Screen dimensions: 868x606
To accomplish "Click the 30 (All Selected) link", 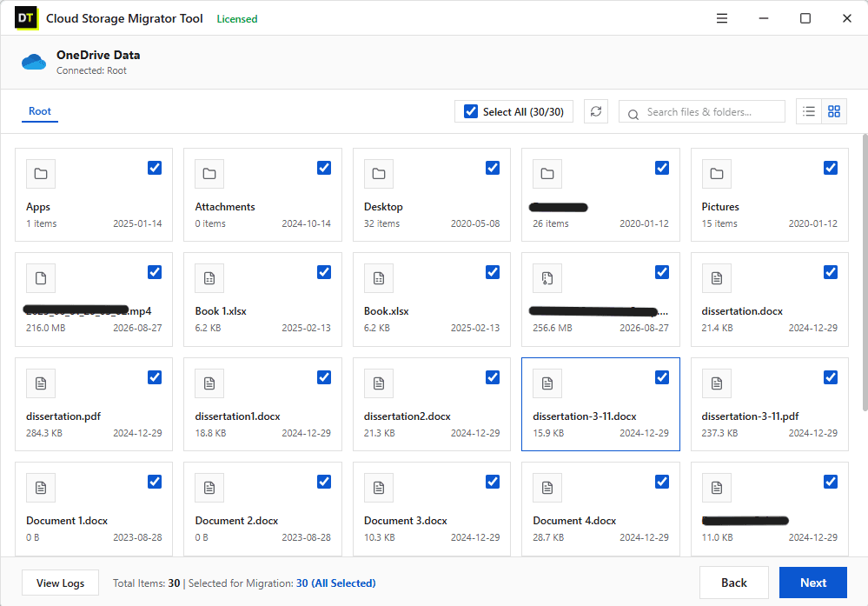I will click(336, 583).
